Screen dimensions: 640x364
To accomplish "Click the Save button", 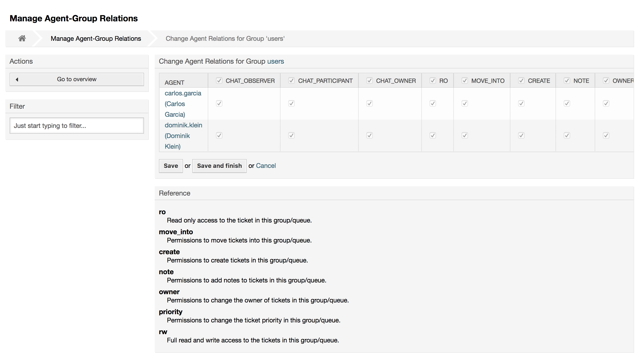I will 171,166.
